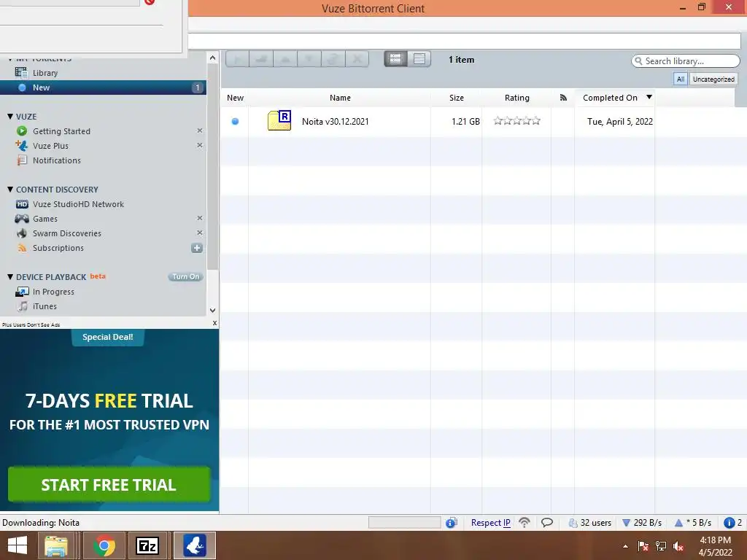The image size is (747, 560).
Task: Click the move-down arrow toolbar button
Action: 309,59
